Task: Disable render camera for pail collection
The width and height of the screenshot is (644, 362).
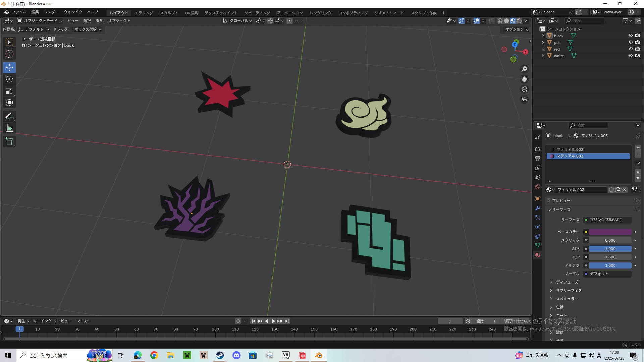Action: (x=638, y=42)
